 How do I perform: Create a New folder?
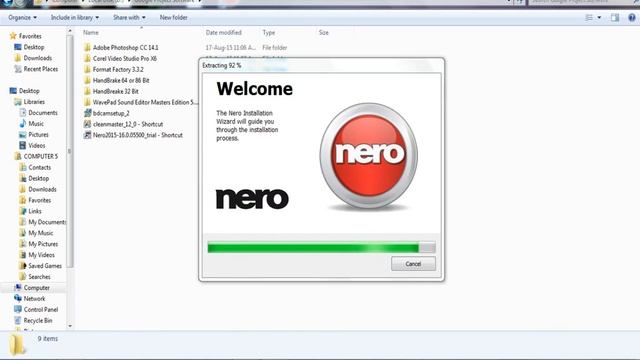click(173, 18)
